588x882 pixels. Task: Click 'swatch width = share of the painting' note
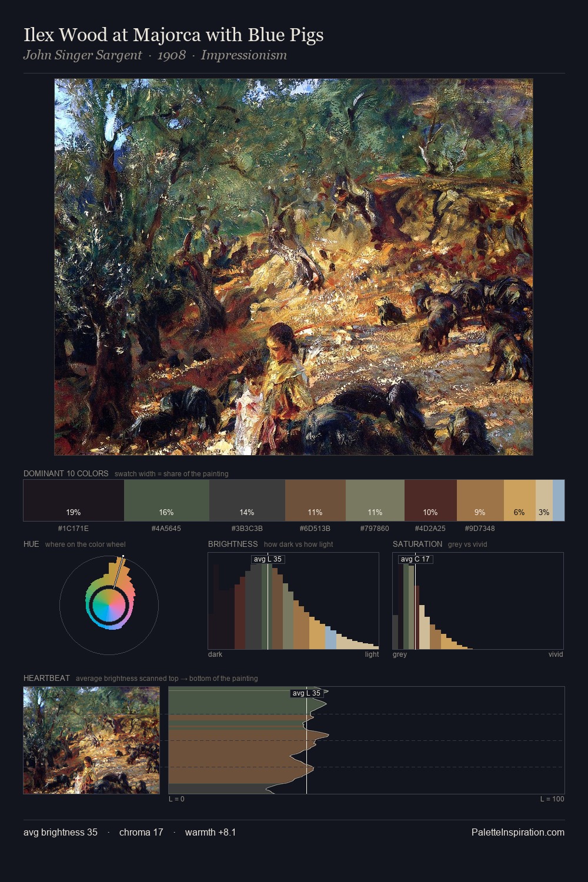tap(171, 474)
